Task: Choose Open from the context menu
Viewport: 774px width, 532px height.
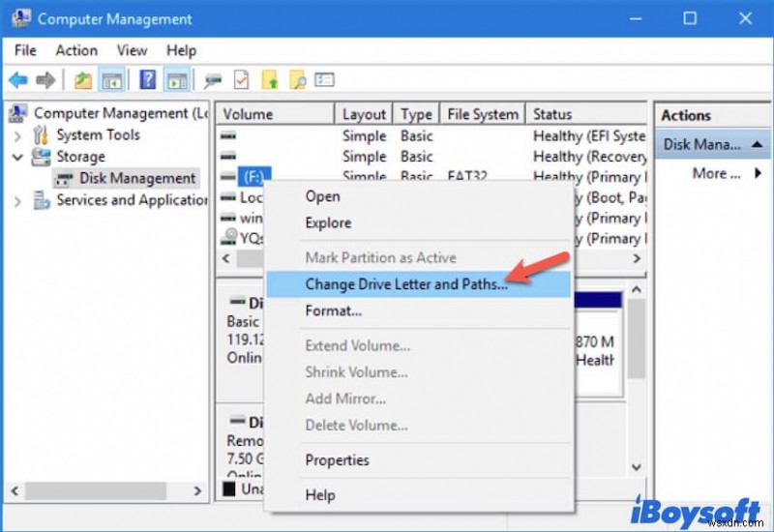Action: [x=419, y=196]
